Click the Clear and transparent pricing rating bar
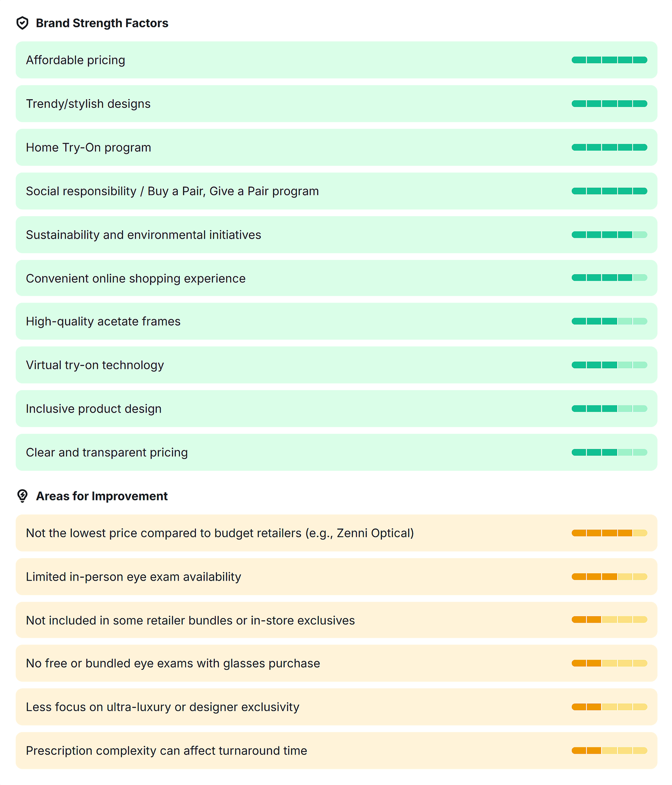Screen dimensions: 672x785 click(x=609, y=452)
